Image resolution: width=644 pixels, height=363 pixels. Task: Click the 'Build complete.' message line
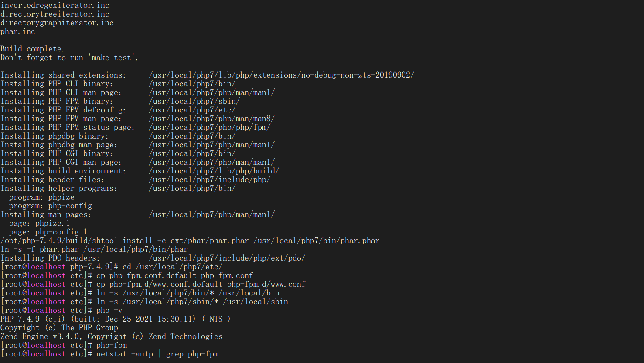point(32,49)
